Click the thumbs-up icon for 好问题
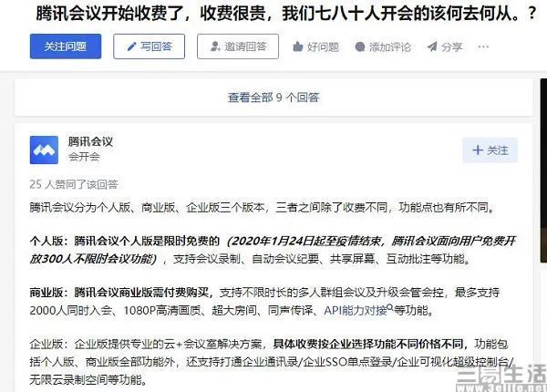 pyautogui.click(x=297, y=46)
